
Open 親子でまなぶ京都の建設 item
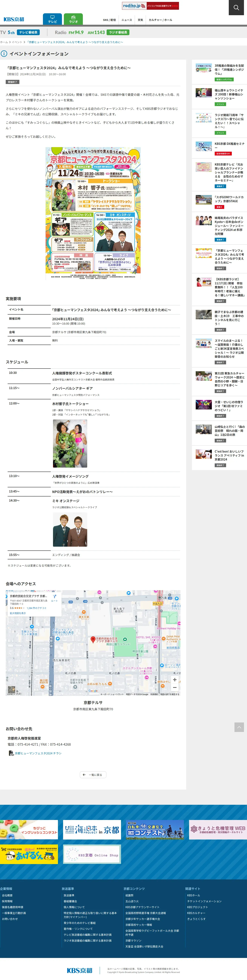220,320
